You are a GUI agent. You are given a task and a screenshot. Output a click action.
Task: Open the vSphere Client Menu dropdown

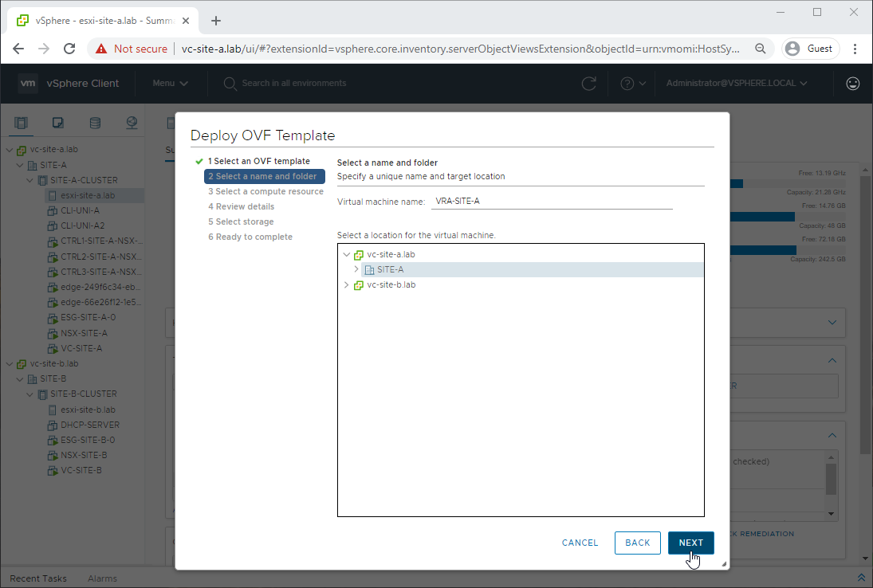tap(170, 83)
